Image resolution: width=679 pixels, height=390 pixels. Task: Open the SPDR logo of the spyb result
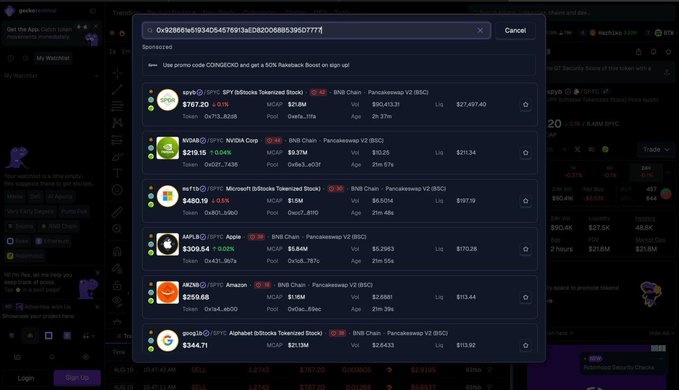coord(168,100)
